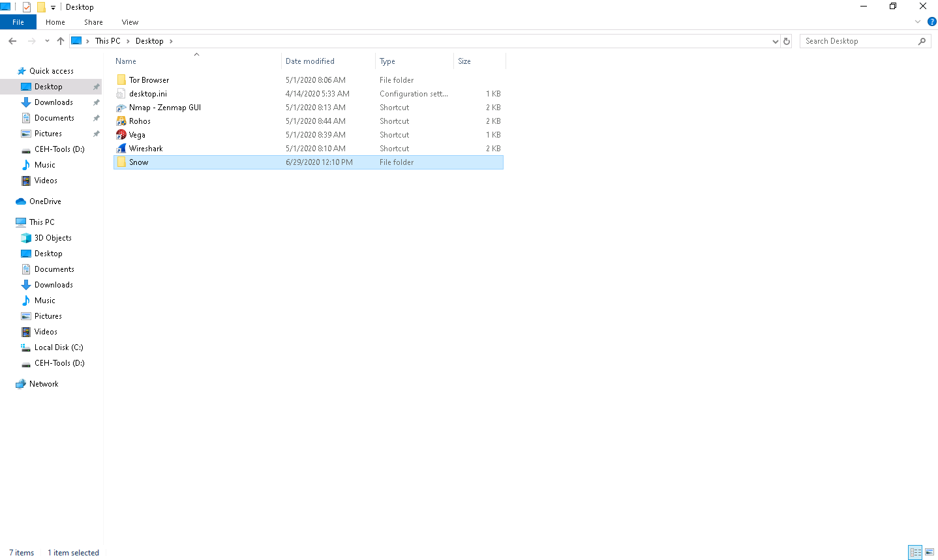938x560 pixels.
Task: Click the Search Desktop input field
Action: click(x=859, y=41)
